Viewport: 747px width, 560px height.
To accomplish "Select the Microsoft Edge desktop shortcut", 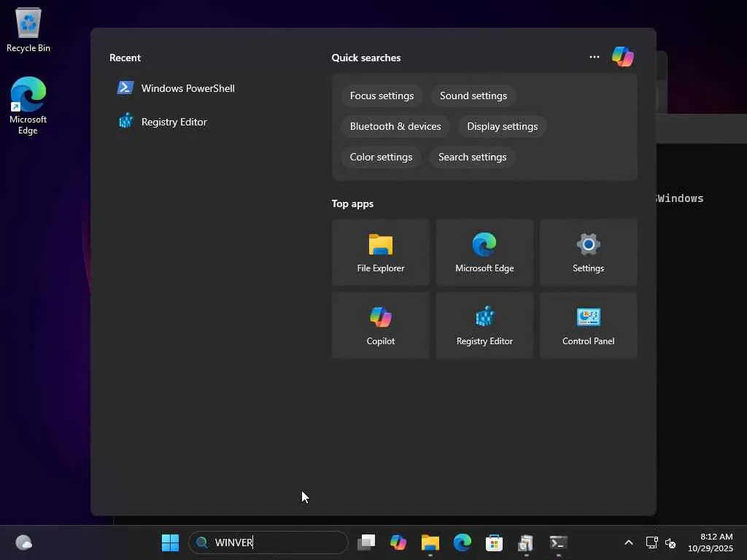I will click(x=28, y=106).
